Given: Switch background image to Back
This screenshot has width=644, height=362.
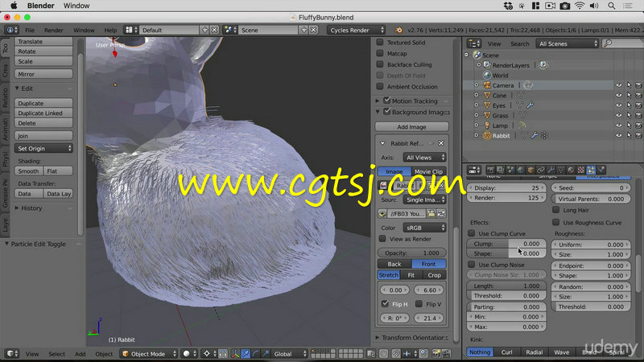Looking at the screenshot, I should pyautogui.click(x=394, y=264).
